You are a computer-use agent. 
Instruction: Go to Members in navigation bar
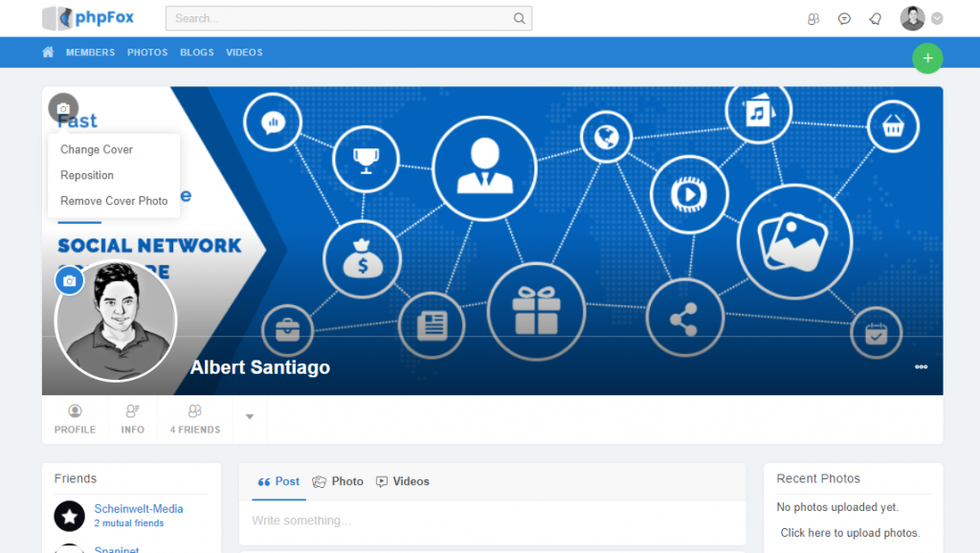pos(90,53)
